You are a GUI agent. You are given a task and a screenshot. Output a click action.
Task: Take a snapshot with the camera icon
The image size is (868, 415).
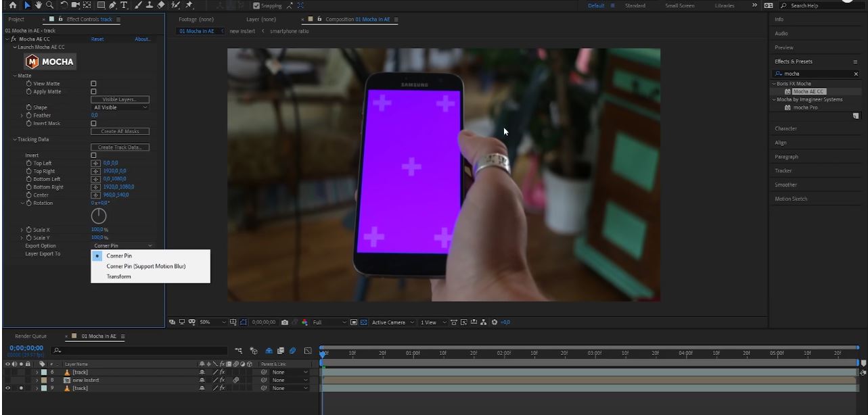click(x=285, y=322)
